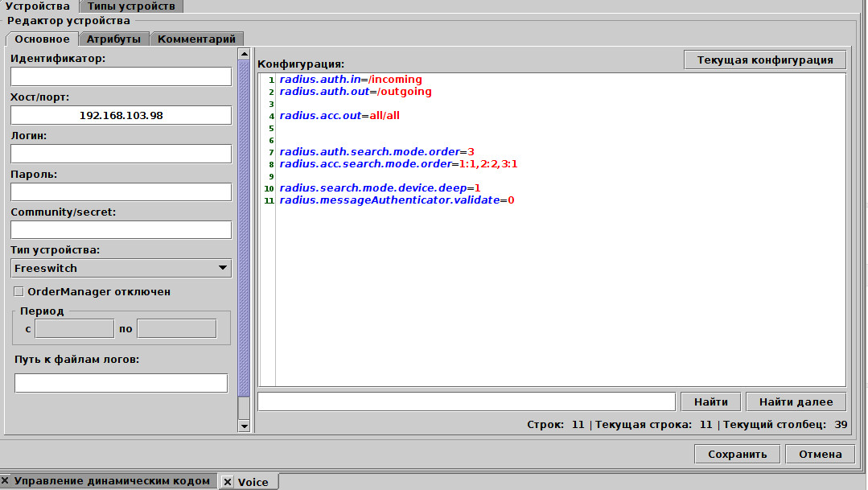Click left panel scrollbar up arrow

click(x=245, y=54)
